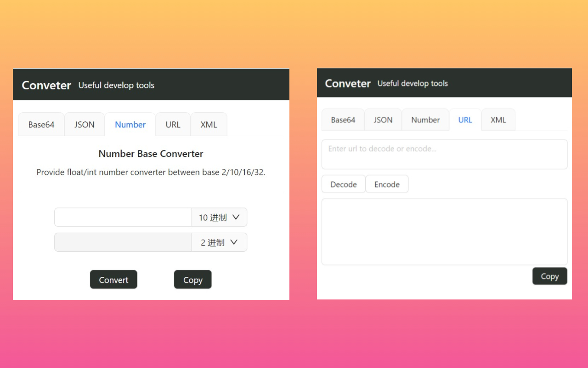
Task: Open the XML tab in right panel
Action: pyautogui.click(x=498, y=120)
